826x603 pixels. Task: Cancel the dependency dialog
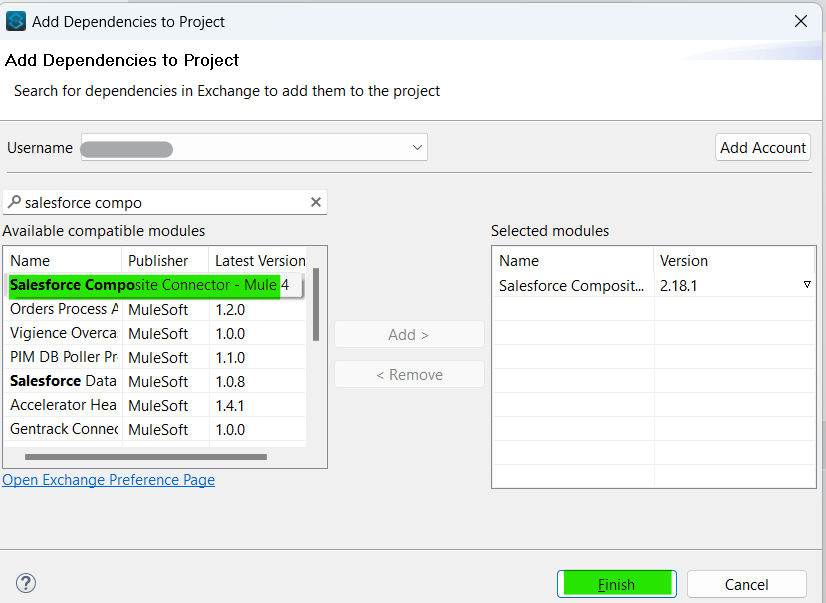coord(746,584)
